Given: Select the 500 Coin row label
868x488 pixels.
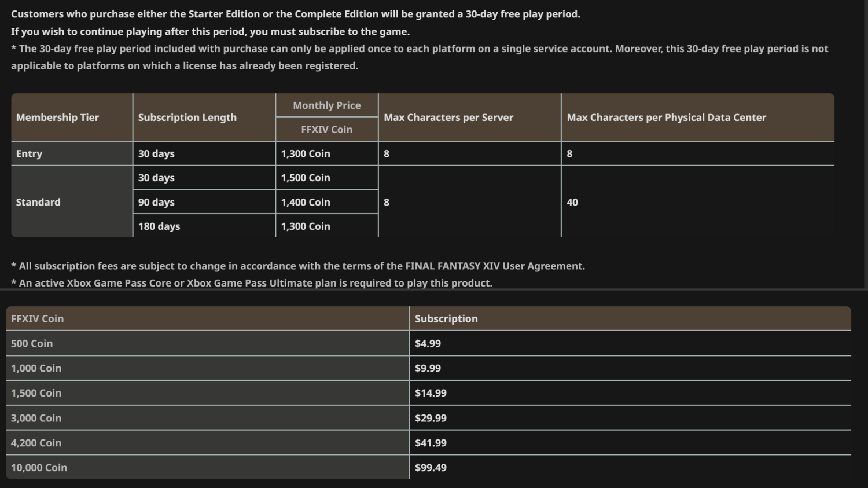Looking at the screenshot, I should (x=32, y=343).
